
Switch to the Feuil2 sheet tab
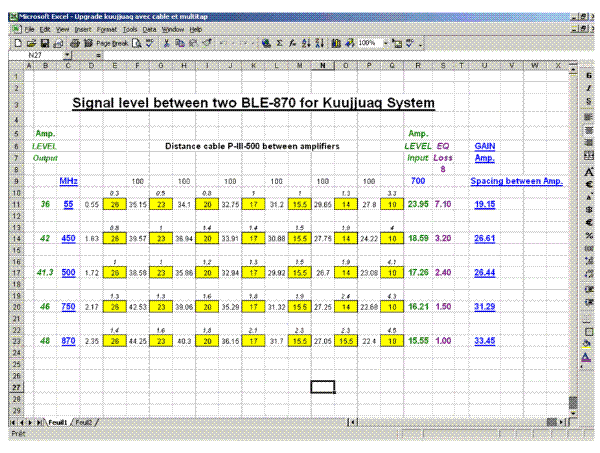pyautogui.click(x=84, y=422)
